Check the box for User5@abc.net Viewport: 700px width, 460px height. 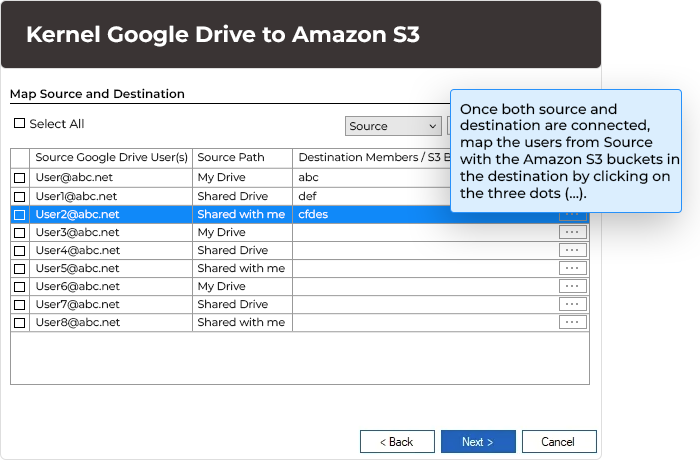click(20, 269)
